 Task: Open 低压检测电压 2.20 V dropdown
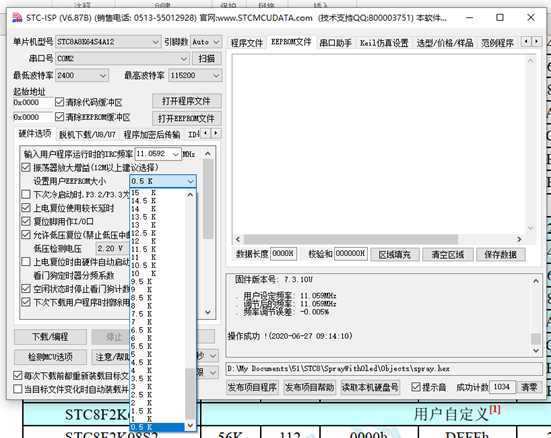112,248
